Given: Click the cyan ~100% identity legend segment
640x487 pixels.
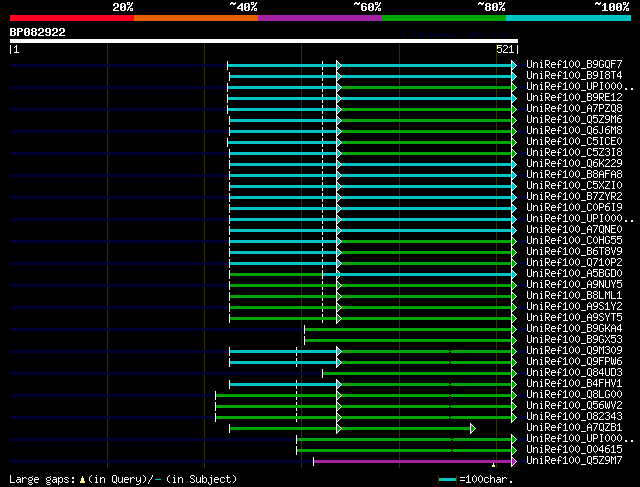Looking at the screenshot, I should 567,17.
